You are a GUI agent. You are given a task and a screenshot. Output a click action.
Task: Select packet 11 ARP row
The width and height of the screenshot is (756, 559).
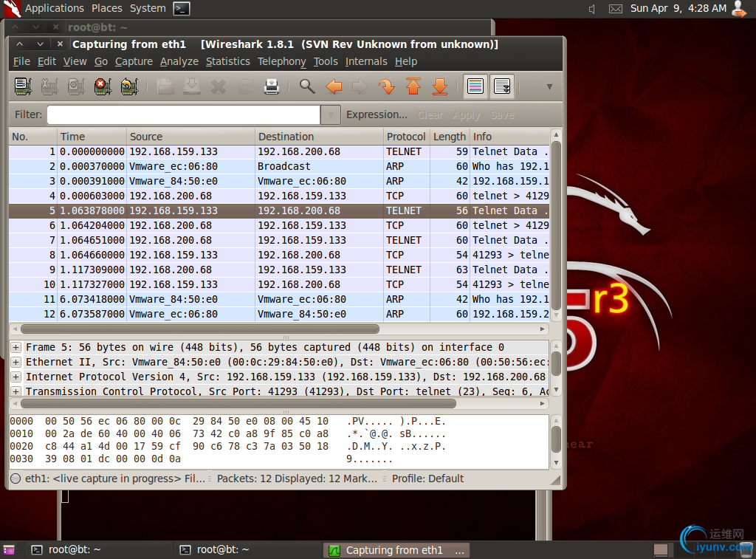(x=279, y=300)
